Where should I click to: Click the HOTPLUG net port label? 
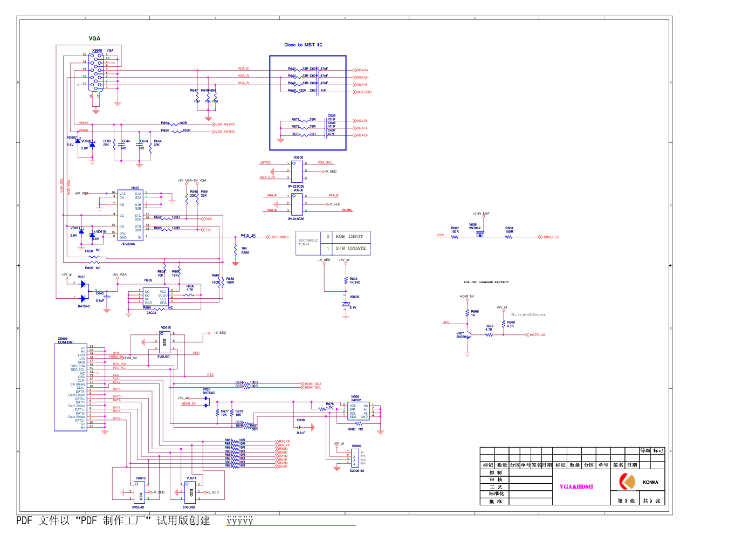point(536,335)
